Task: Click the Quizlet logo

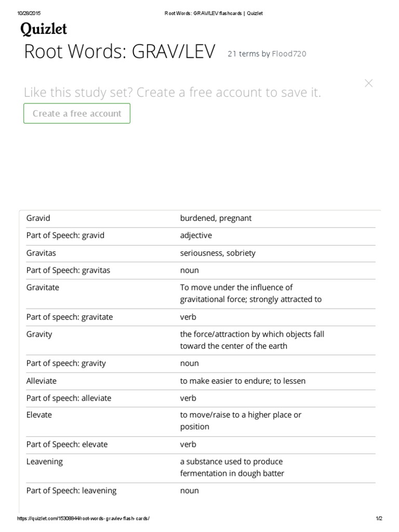Action: pos(44,30)
